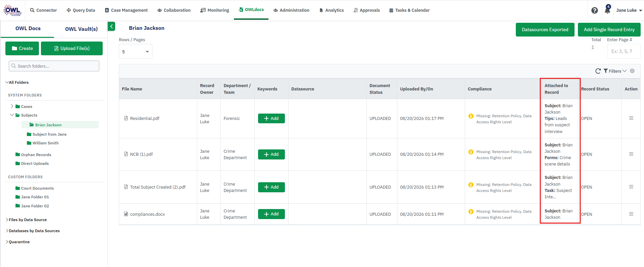Open action menu for Residential.pdf row
Image resolution: width=644 pixels, height=267 pixels.
[x=631, y=118]
